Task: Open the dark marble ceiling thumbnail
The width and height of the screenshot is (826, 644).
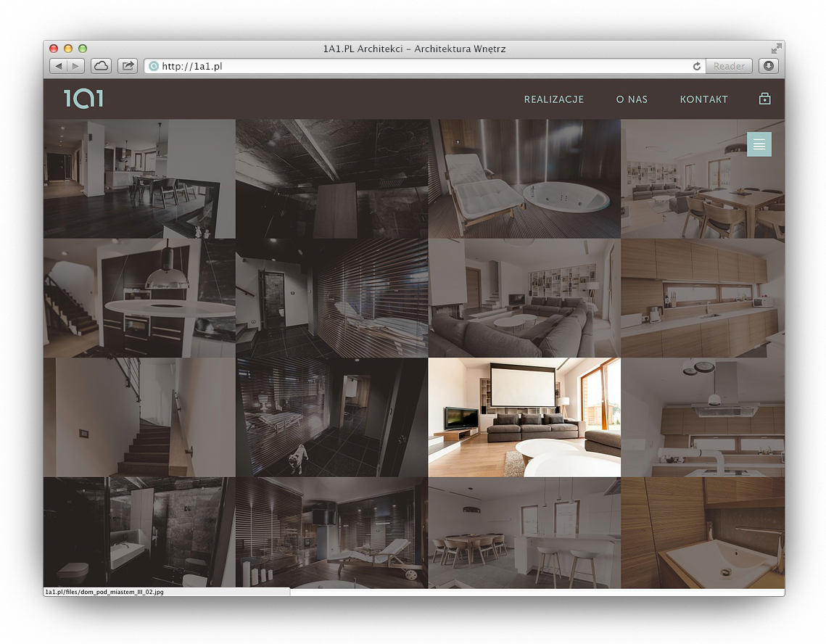Action: point(332,178)
